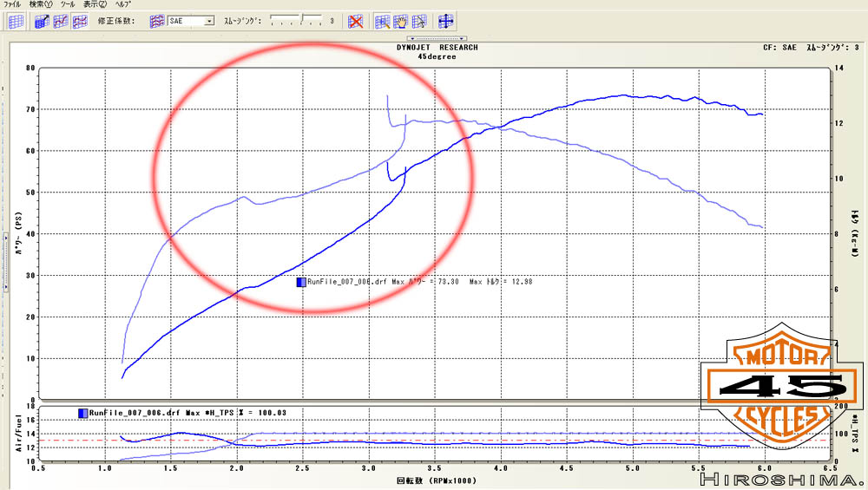Click RunFile_007_006.drf color swatch in Air/Fuel graph
The width and height of the screenshot is (868, 490).
point(82,414)
